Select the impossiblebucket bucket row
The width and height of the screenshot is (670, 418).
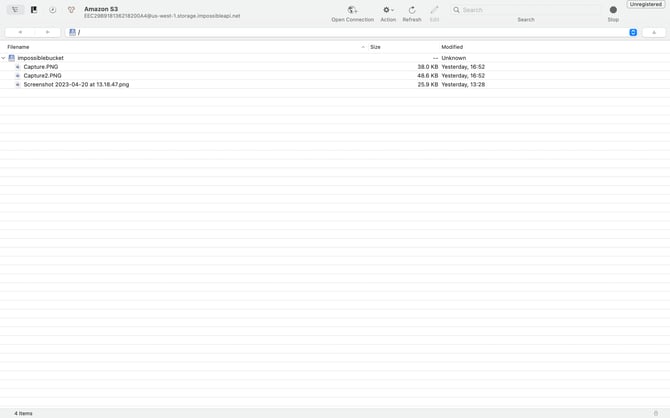click(x=335, y=58)
